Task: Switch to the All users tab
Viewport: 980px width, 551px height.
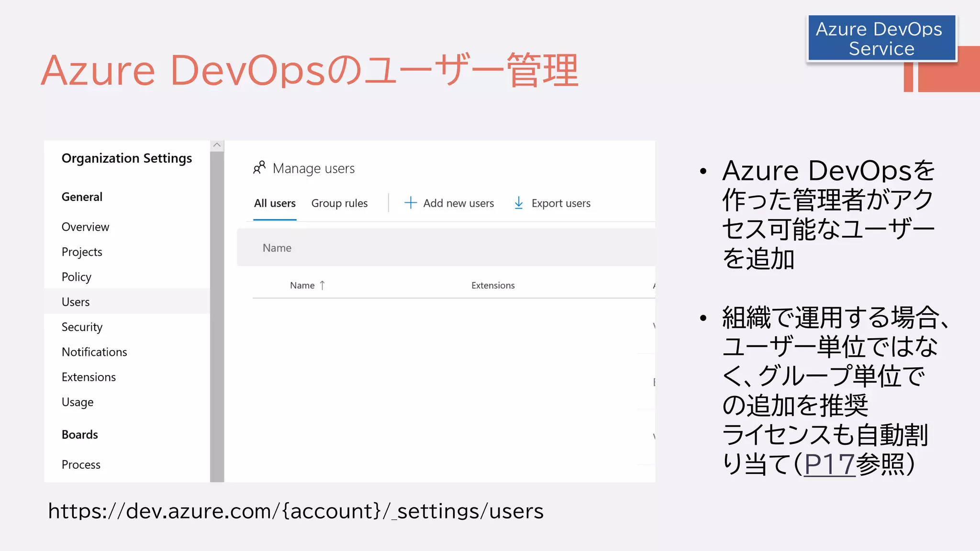Action: tap(275, 203)
